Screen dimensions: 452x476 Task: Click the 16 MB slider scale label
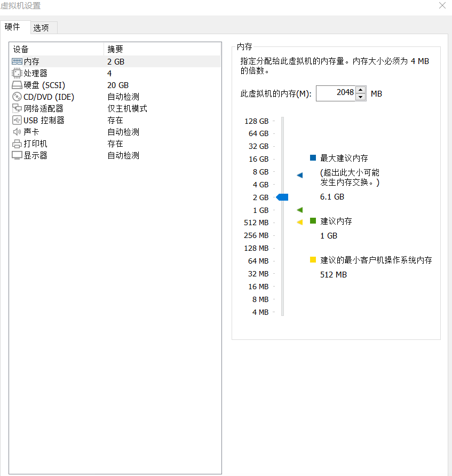[258, 287]
